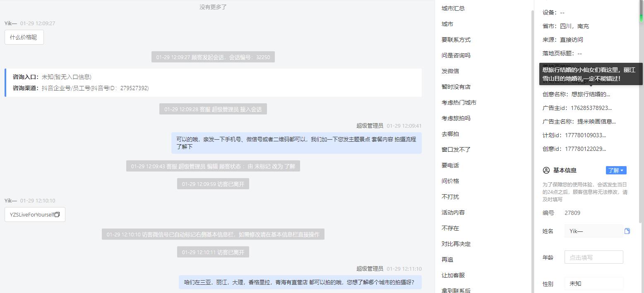This screenshot has width=644, height=293.
Task: Click the 广告主名称 提米映画 value
Action: pos(596,121)
